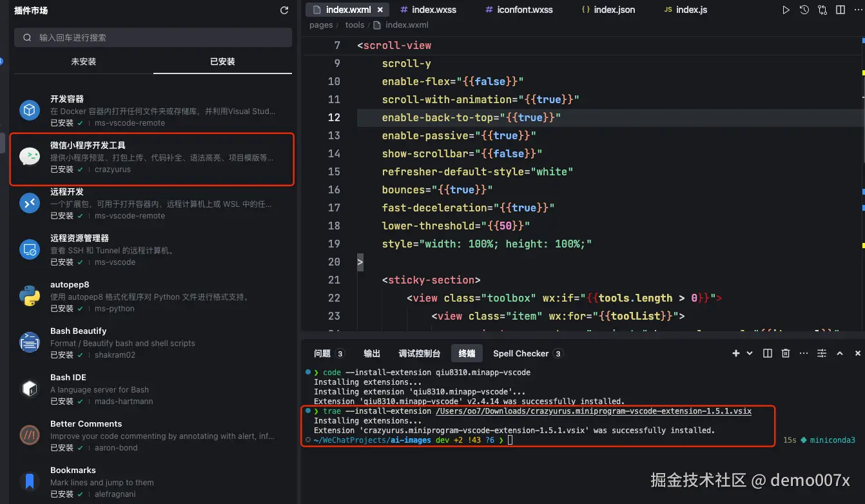Open the 远程资源管理器 extension icon
The image size is (865, 504).
[x=29, y=250]
